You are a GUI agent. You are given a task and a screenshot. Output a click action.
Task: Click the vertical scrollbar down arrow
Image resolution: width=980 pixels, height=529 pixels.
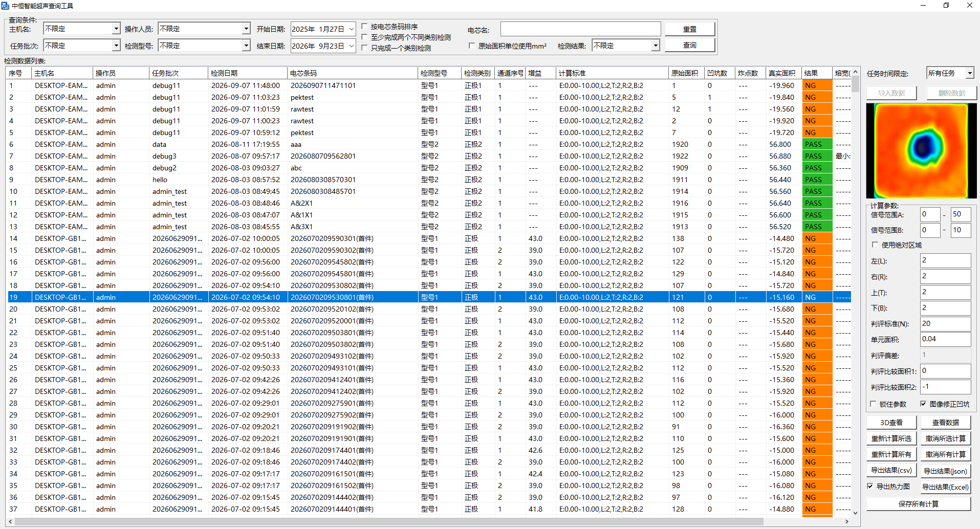pos(855,513)
